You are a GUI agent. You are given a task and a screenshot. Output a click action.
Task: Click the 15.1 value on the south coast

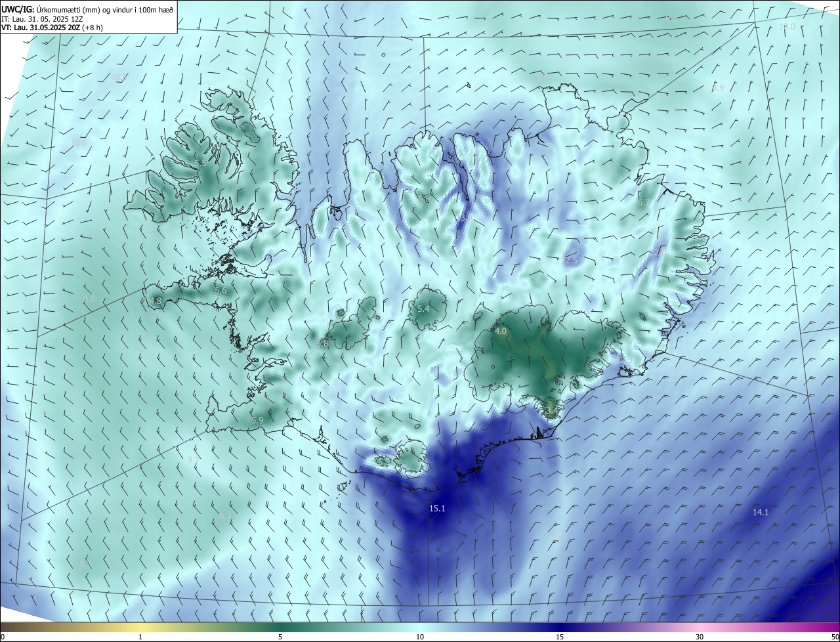click(437, 508)
